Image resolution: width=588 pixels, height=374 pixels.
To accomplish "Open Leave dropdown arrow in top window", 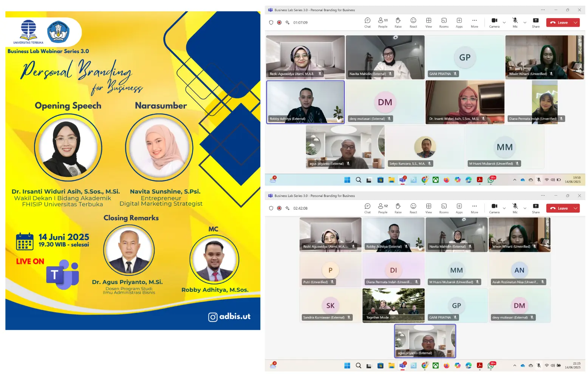I will [x=576, y=23].
